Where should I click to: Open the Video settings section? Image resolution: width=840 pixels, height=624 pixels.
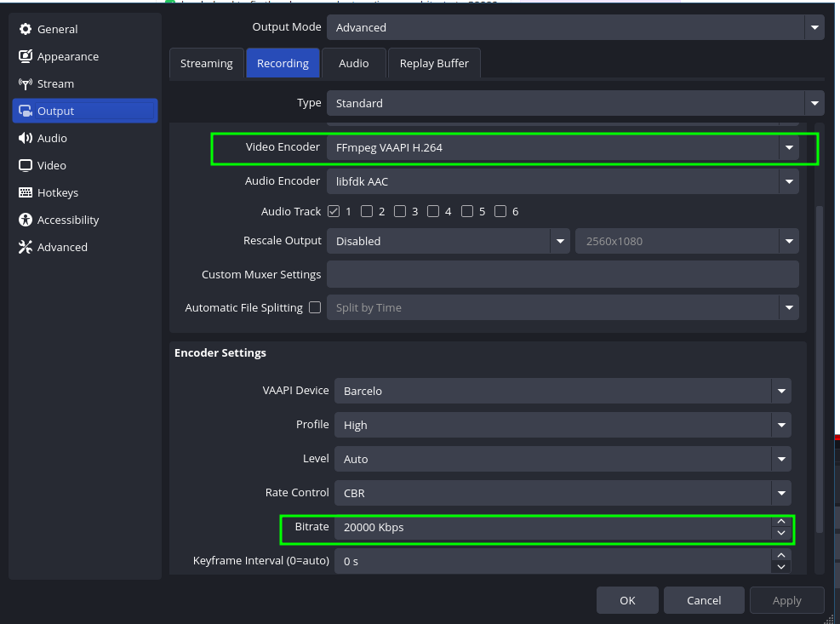coord(85,166)
